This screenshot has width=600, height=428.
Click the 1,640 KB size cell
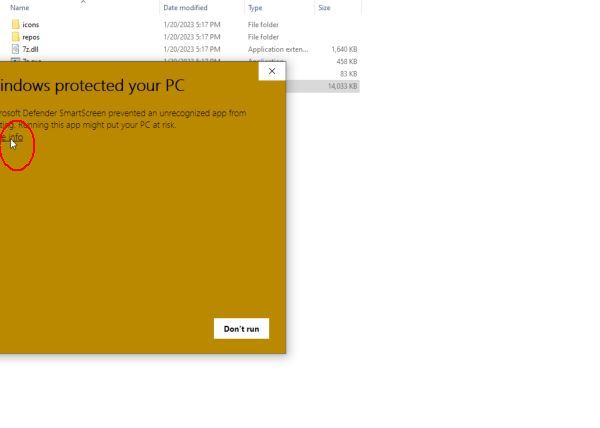point(344,49)
